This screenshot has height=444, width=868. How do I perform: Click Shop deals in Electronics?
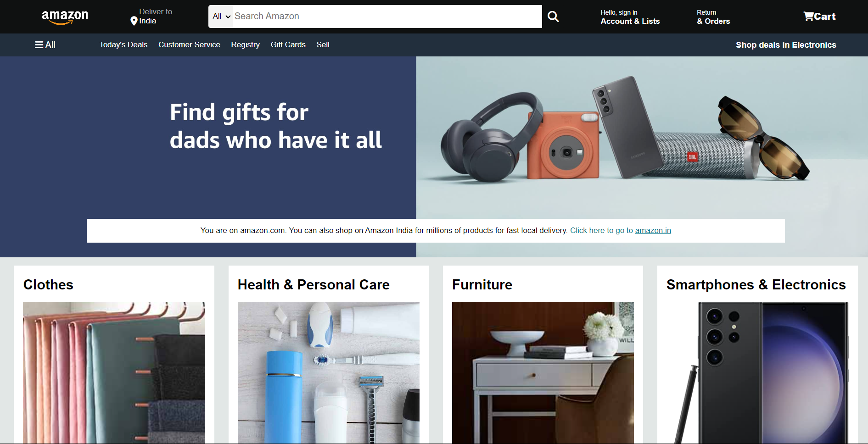pos(786,45)
